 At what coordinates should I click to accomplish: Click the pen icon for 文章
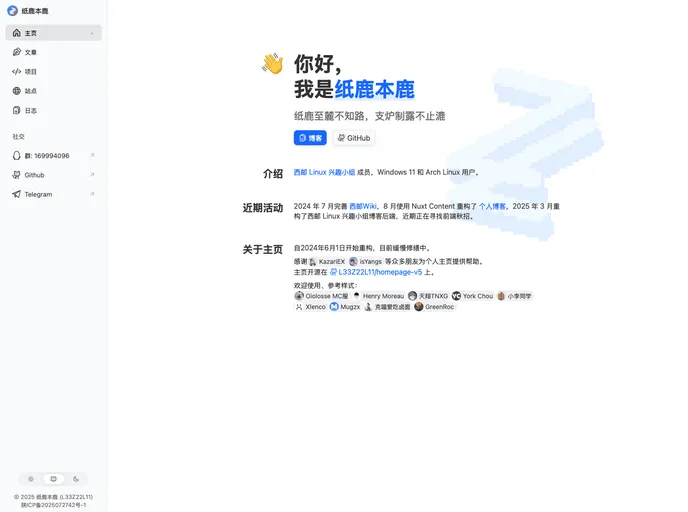pos(17,52)
